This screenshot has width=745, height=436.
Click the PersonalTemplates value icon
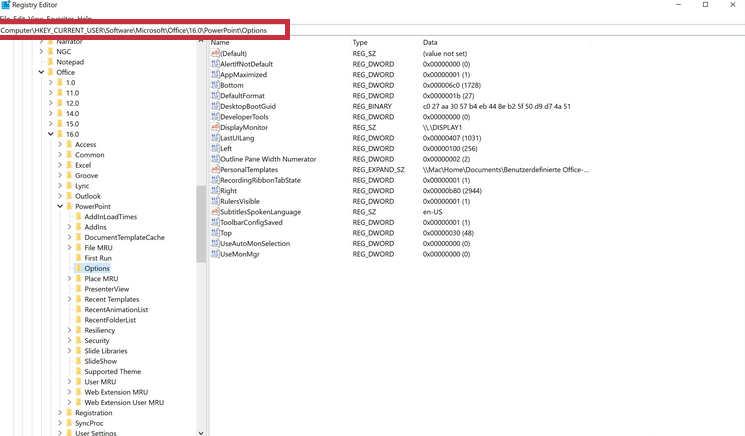point(215,170)
